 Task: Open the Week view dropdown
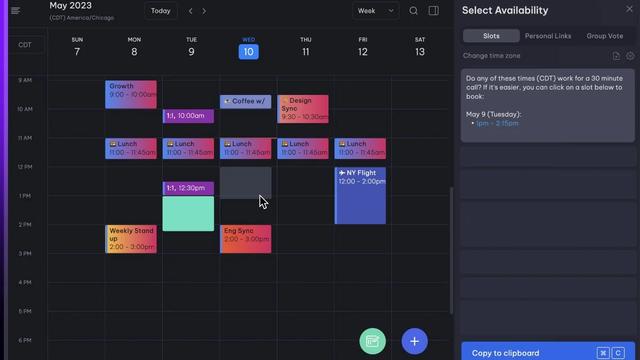(x=376, y=11)
